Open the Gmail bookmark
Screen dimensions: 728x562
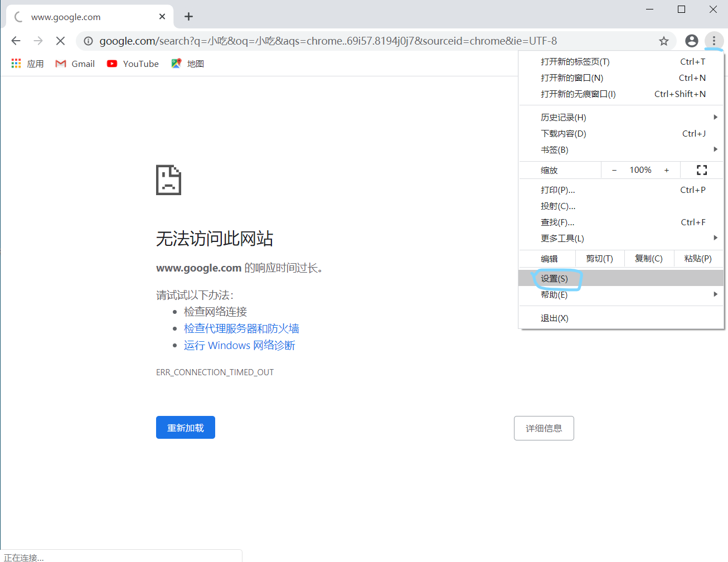coord(75,64)
